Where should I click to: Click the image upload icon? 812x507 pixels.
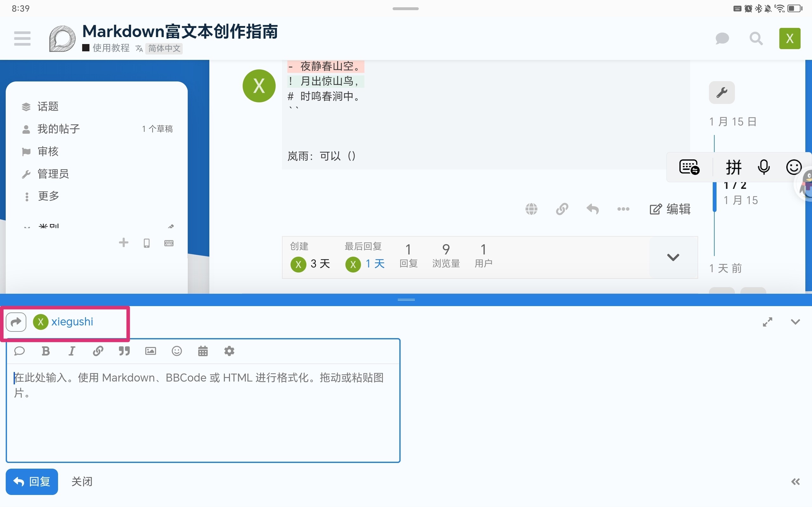[150, 351]
